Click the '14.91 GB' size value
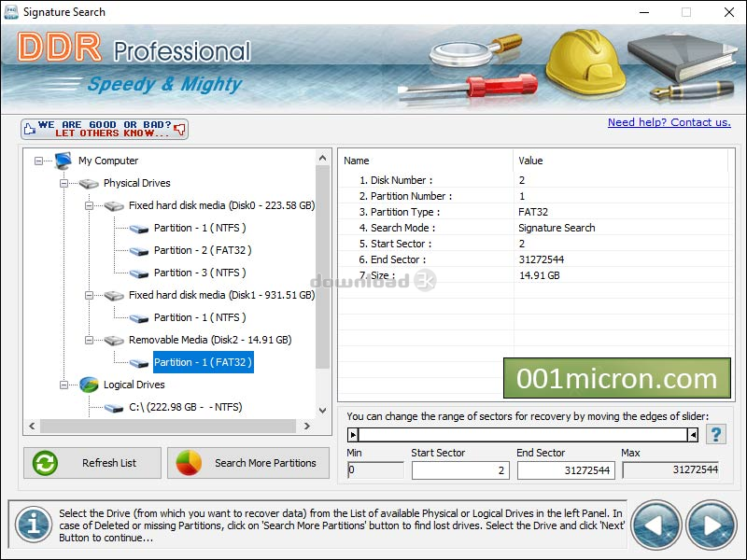 [540, 275]
